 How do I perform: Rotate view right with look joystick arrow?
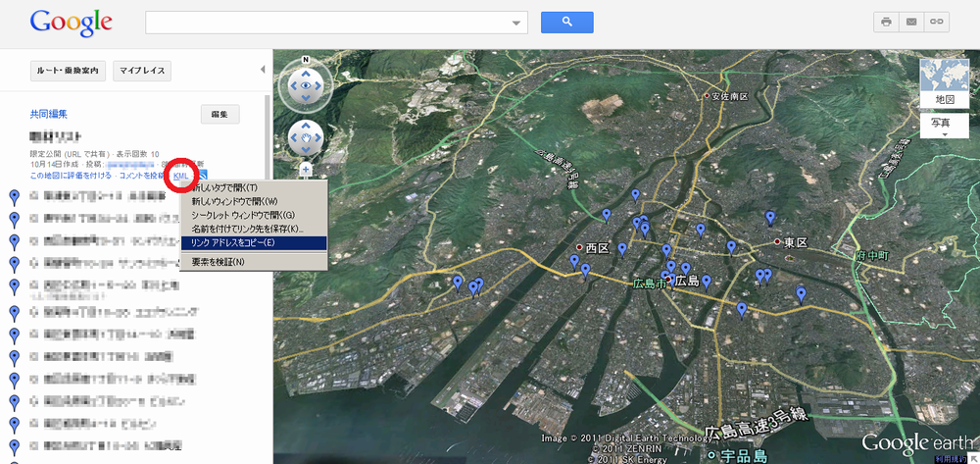[319, 85]
